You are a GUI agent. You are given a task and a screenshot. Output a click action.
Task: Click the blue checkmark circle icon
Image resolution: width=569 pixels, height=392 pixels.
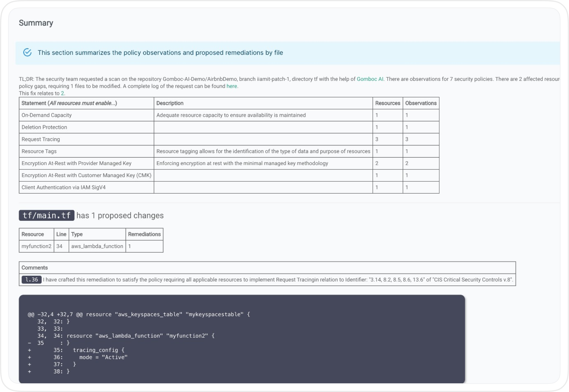point(27,52)
